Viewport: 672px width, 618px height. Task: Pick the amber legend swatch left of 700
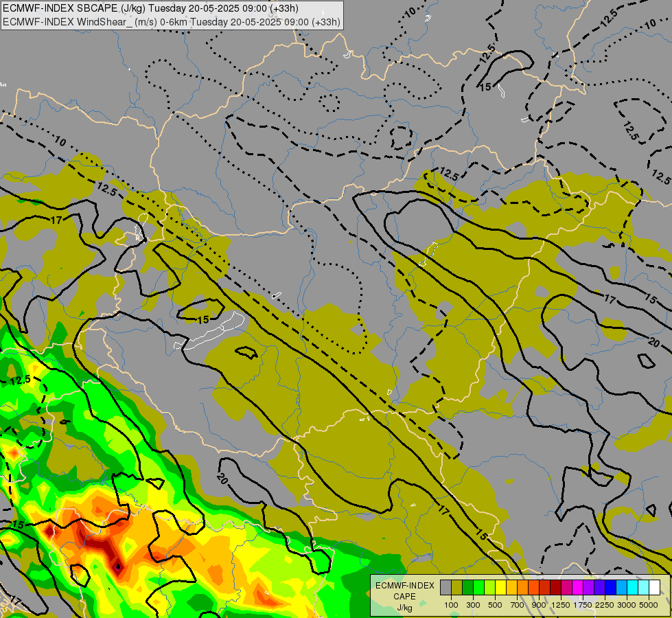(511, 587)
